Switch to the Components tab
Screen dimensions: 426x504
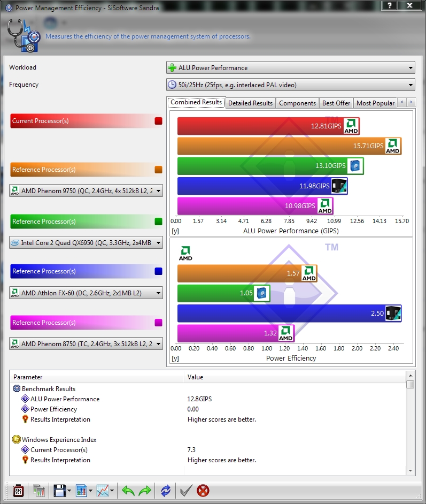coord(297,103)
